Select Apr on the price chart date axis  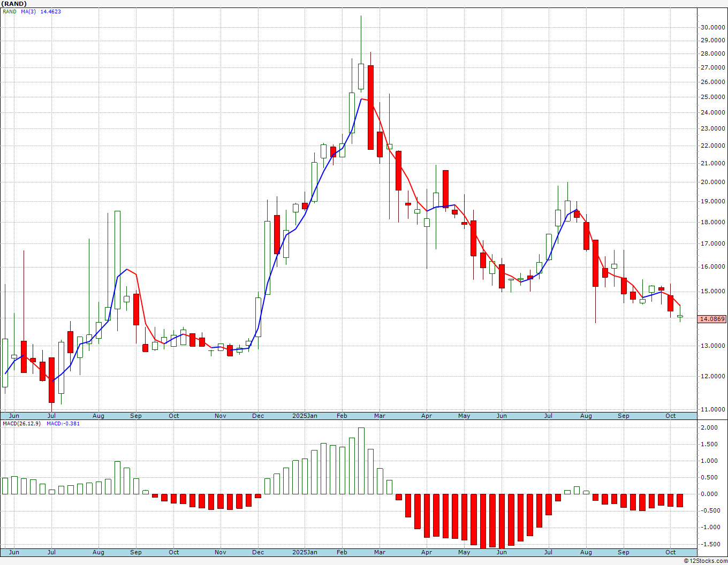click(x=427, y=416)
